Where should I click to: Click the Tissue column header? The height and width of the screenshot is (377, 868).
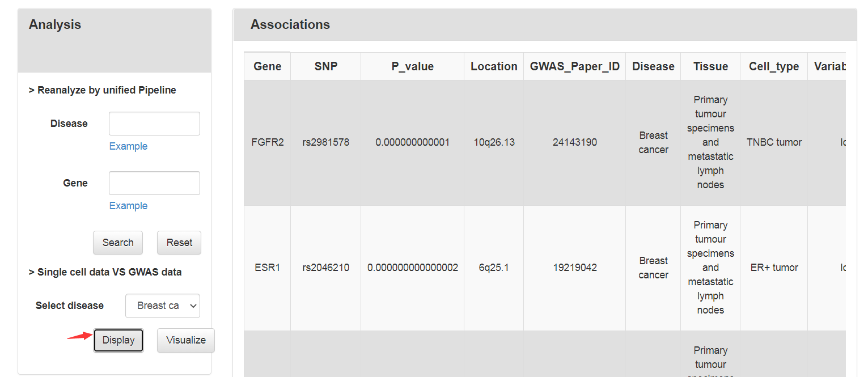pos(710,66)
